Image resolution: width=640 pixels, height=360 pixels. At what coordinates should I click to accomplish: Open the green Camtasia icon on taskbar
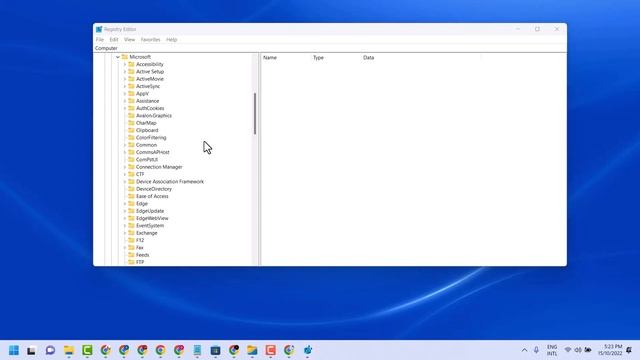click(x=87, y=350)
